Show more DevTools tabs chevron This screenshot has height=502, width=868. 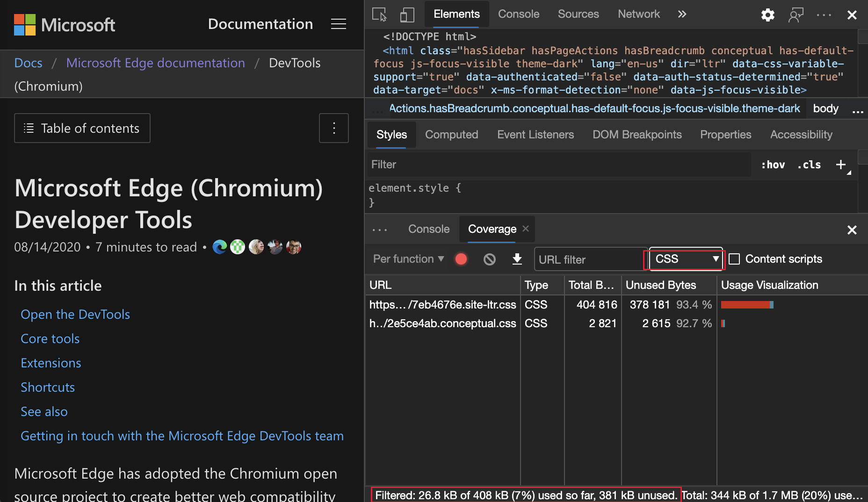[x=682, y=14]
